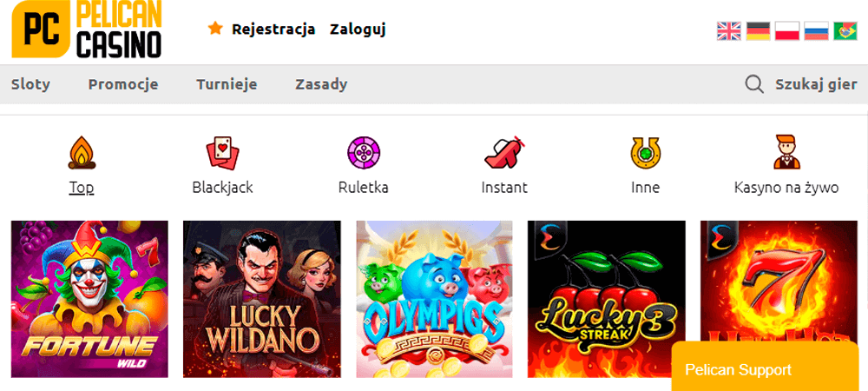Viewport: 868px width, 391px height.
Task: Open the Blackjack cards category icon
Action: [x=222, y=153]
